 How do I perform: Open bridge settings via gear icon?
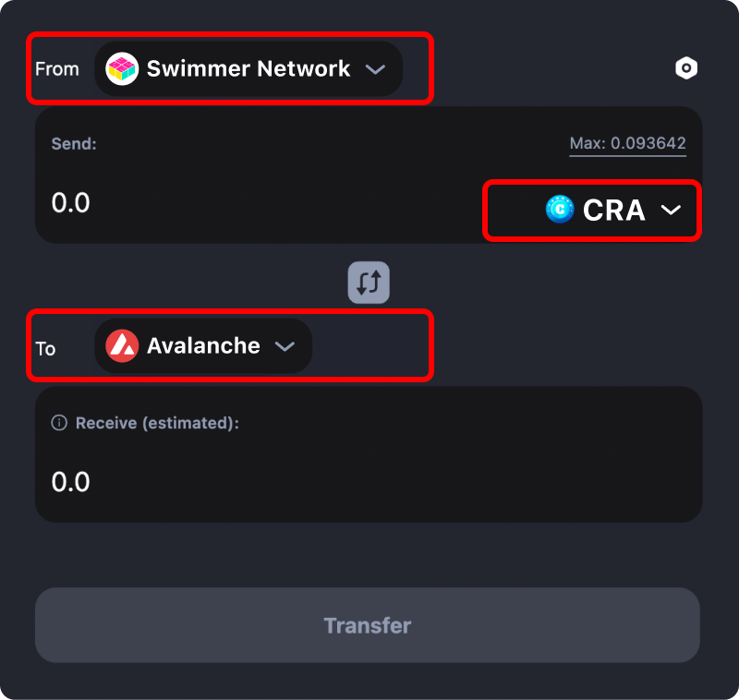pos(686,67)
